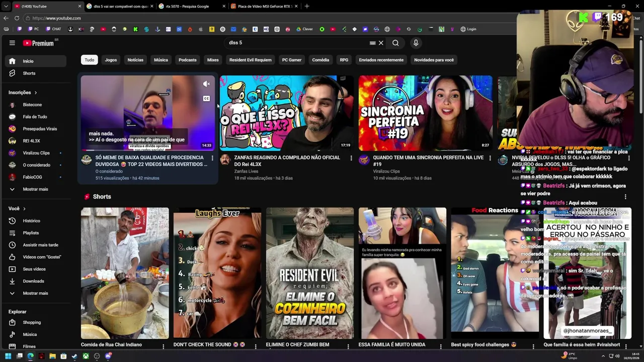Play the Resident Evil Elimine o Cozinheiro short

(310, 273)
